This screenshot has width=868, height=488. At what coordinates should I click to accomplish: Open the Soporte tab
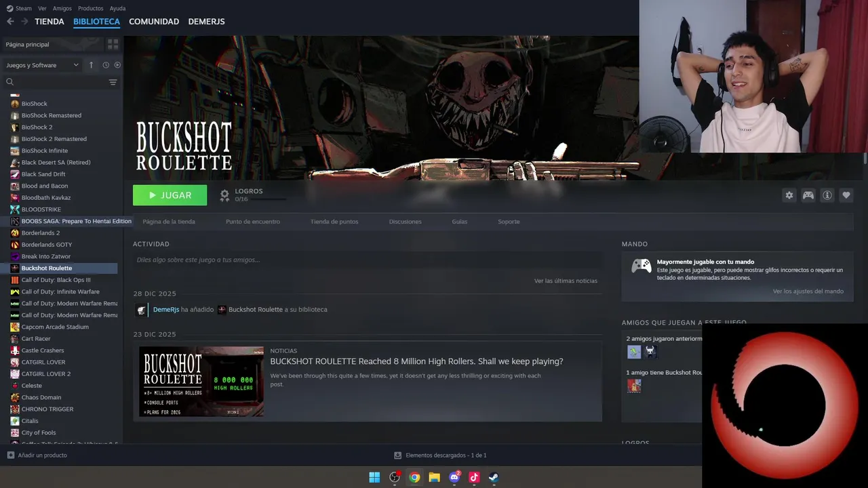tap(509, 222)
